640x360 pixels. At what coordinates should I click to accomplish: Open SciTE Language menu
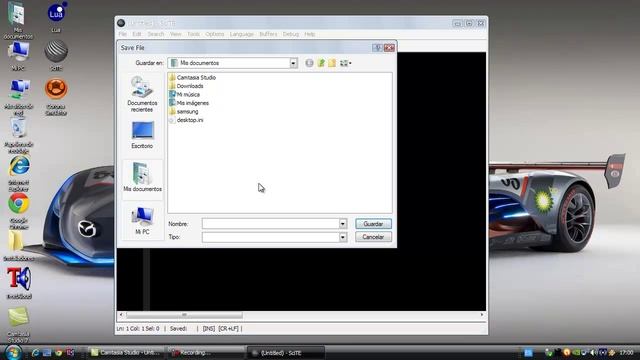pos(242,34)
